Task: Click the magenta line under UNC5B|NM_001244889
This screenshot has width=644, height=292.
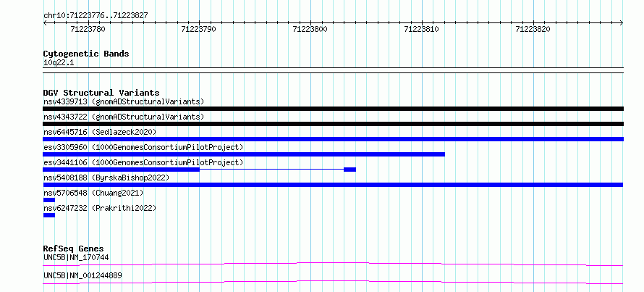Action: click(333, 282)
